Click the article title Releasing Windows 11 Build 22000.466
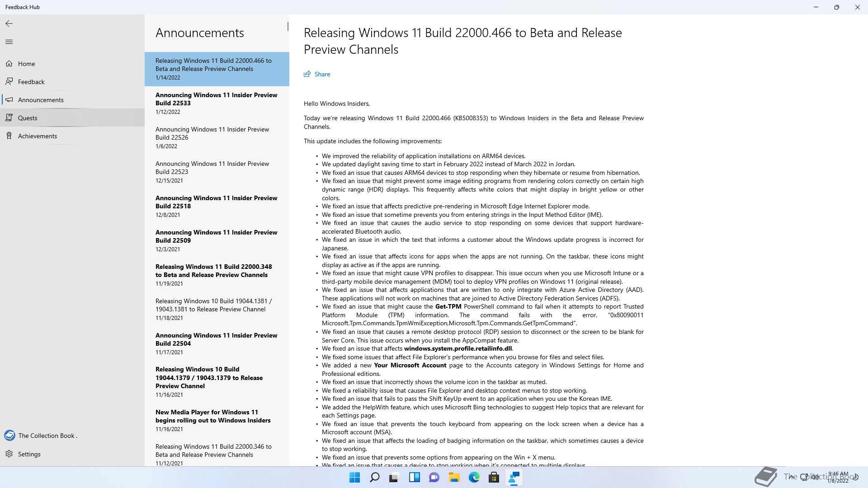 click(x=463, y=41)
